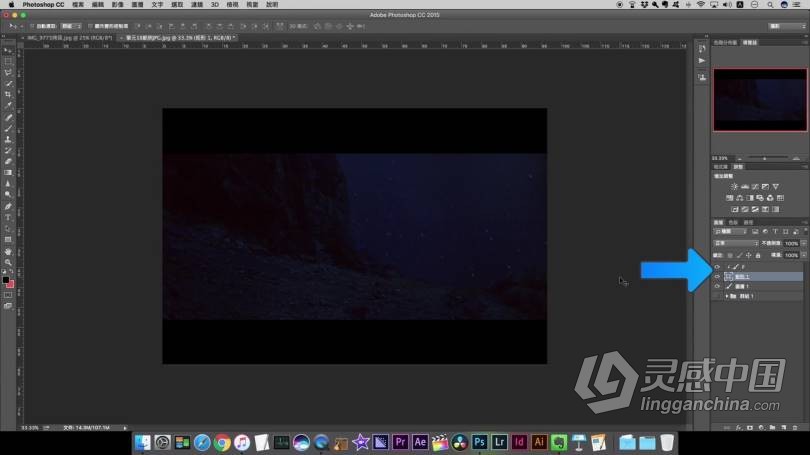Add a Color Balance adjustment layer
Image resolution: width=810 pixels, height=455 pixels.
pyautogui.click(x=740, y=198)
